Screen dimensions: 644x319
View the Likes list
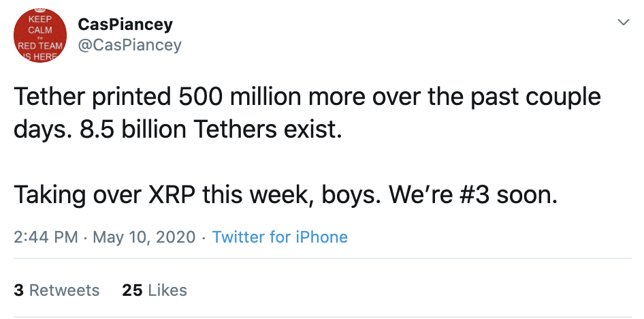point(167,290)
